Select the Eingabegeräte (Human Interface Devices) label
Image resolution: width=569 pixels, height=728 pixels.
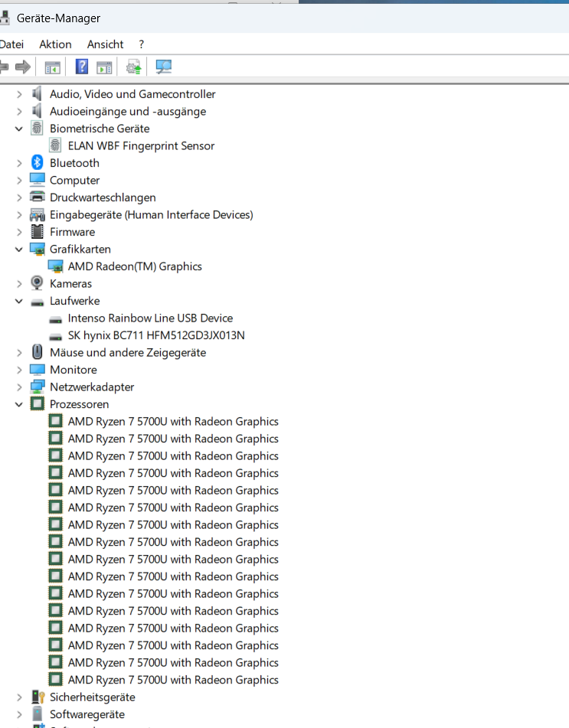click(152, 214)
